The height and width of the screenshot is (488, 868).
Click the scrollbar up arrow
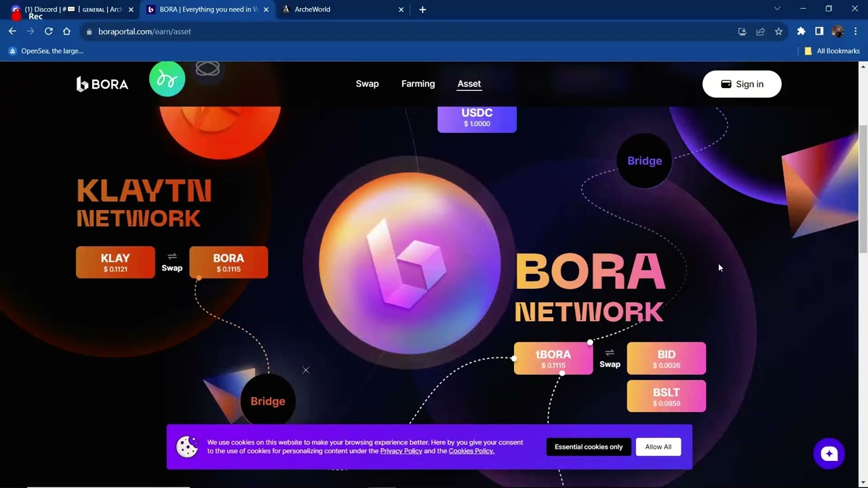pos(863,66)
